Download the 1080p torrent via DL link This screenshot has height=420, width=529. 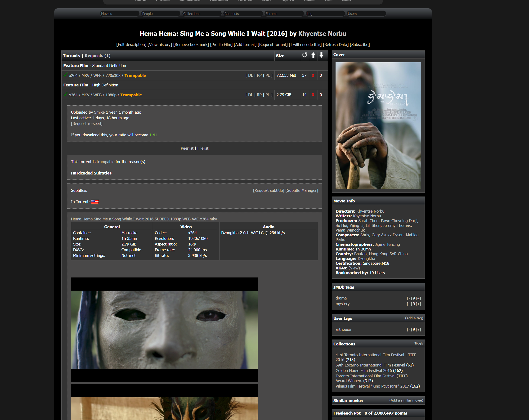coord(250,95)
